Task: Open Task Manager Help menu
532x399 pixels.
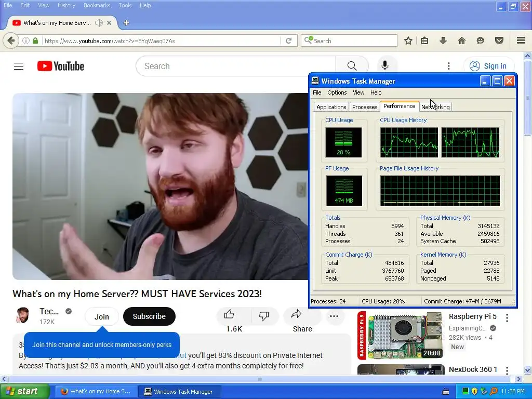Action: [376, 92]
